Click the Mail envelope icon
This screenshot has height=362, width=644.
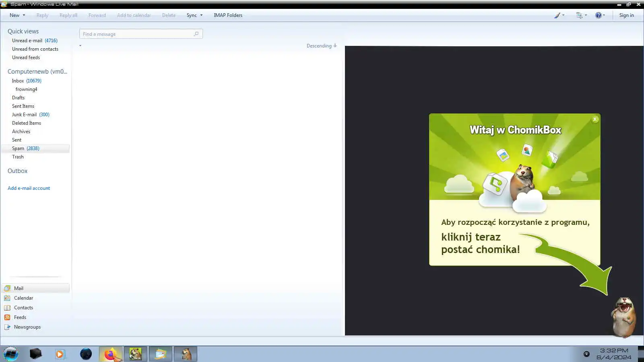coord(7,288)
